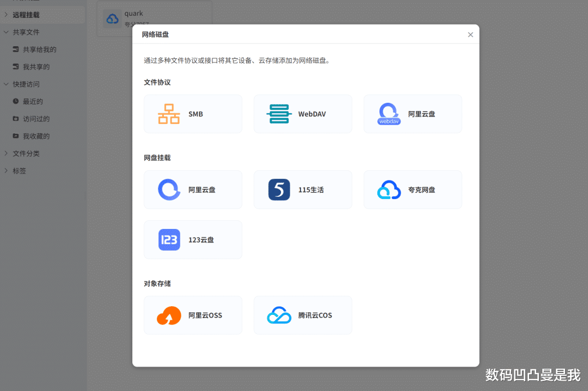Select the SMB network icon

(169, 114)
